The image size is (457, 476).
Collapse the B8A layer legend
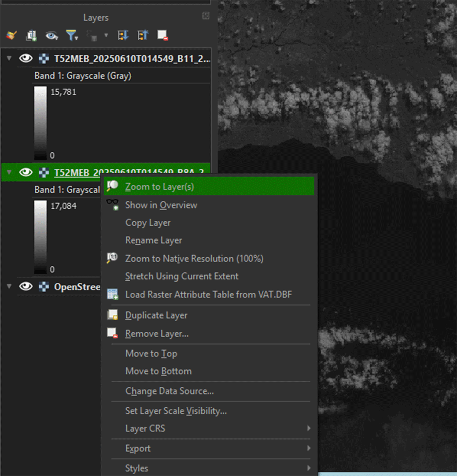click(x=9, y=172)
